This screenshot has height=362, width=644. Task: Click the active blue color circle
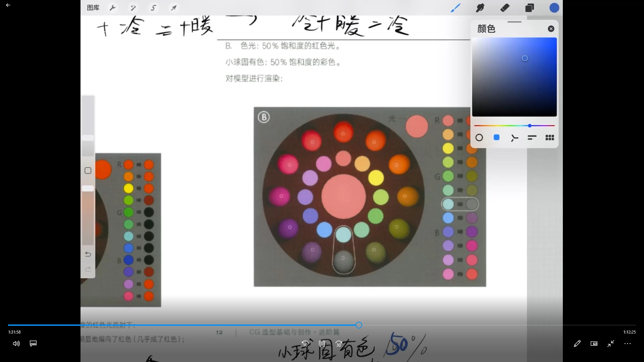[x=554, y=8]
